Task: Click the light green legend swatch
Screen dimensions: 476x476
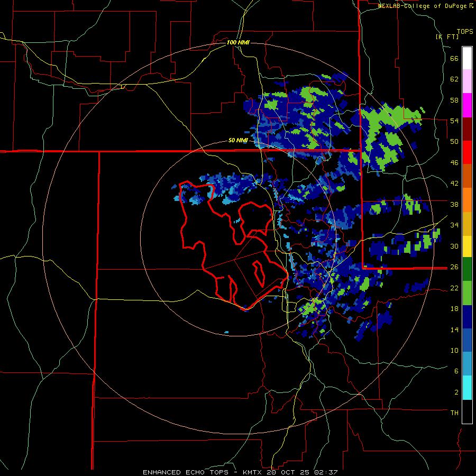Action: (467, 293)
